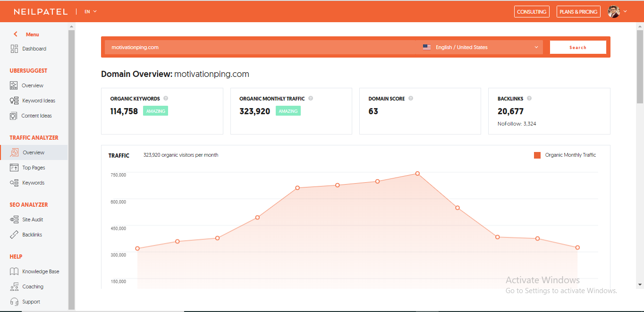Select Keywords under Traffic Analyzer
Viewport: 644px width, 312px height.
click(33, 183)
